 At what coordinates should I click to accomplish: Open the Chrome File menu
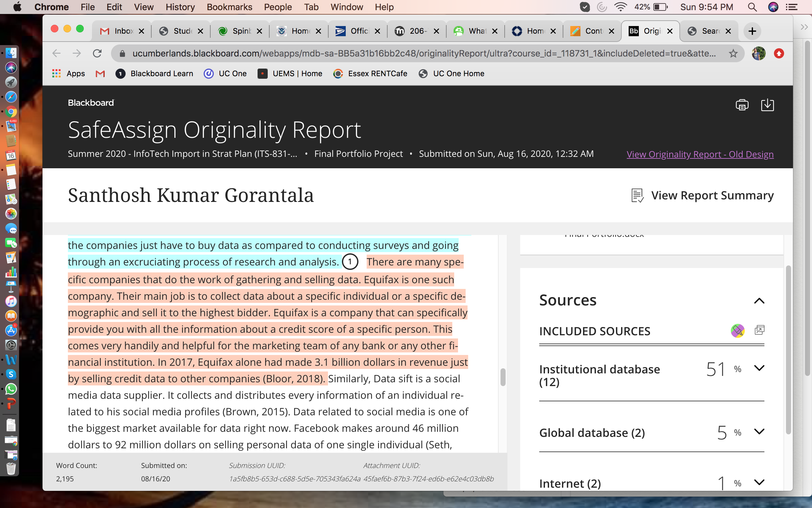(88, 7)
